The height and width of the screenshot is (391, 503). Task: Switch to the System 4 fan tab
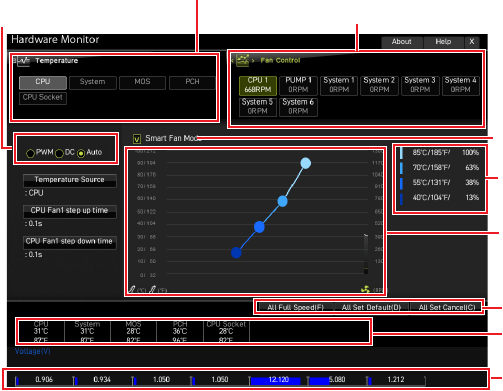(x=461, y=85)
